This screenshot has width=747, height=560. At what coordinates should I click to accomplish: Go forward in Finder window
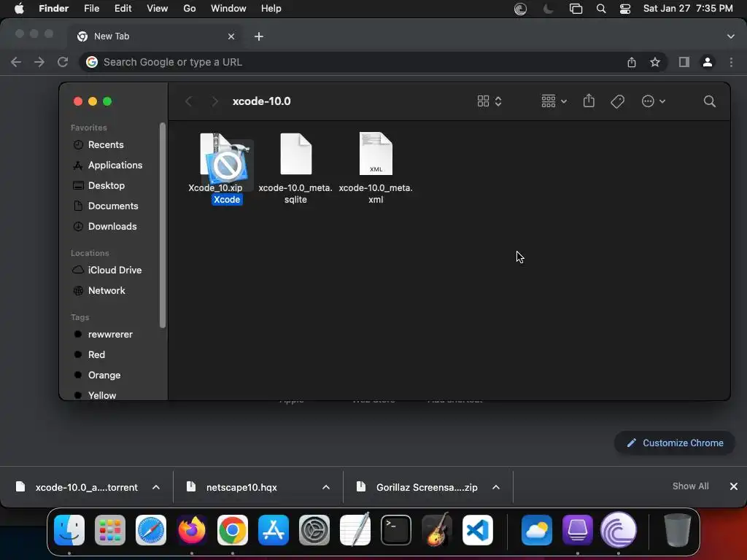pyautogui.click(x=215, y=101)
